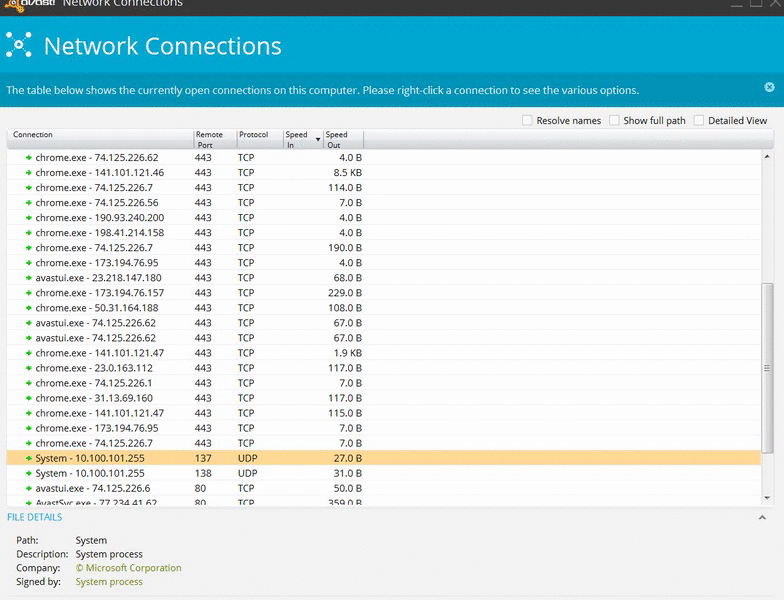Screen dimensions: 784x600
Task: Open the Microsoft Corporation company link
Action: click(x=128, y=568)
